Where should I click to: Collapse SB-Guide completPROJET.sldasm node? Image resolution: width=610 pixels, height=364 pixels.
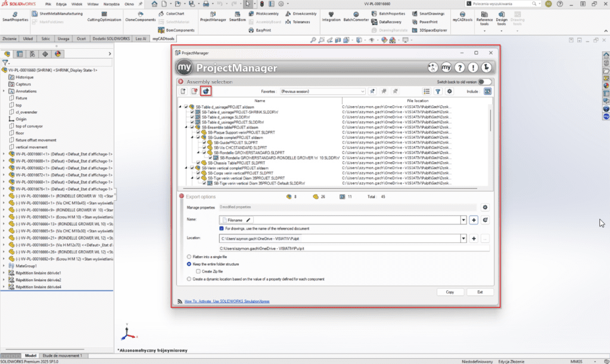[192, 137]
